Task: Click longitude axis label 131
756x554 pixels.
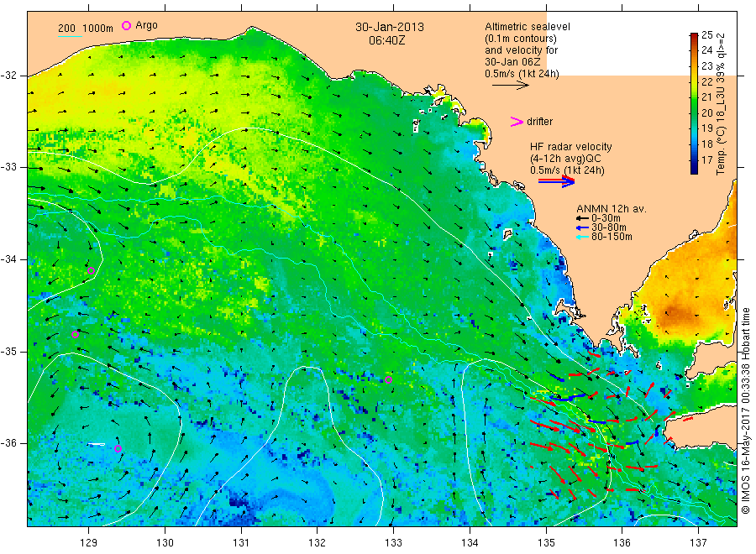Action: point(241,543)
